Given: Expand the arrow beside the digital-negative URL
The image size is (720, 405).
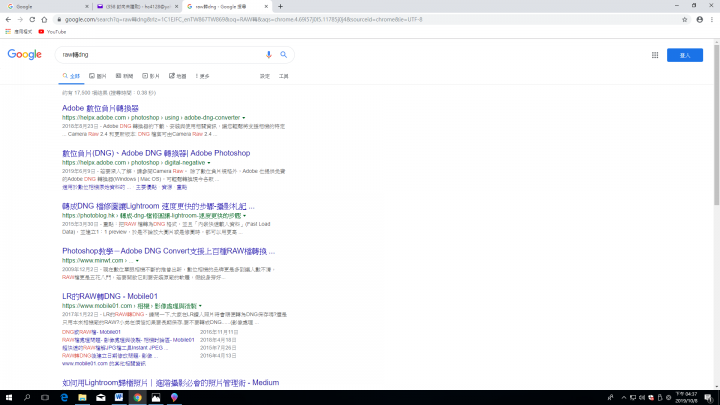Looking at the screenshot, I should pos(209,163).
